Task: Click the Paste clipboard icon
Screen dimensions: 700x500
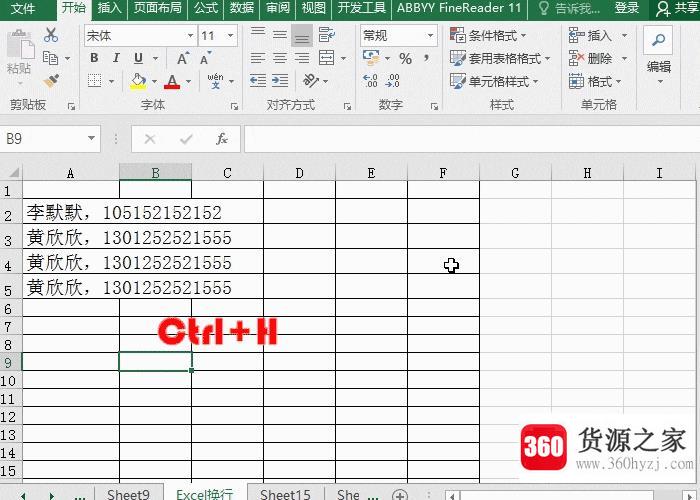Action: click(x=19, y=45)
